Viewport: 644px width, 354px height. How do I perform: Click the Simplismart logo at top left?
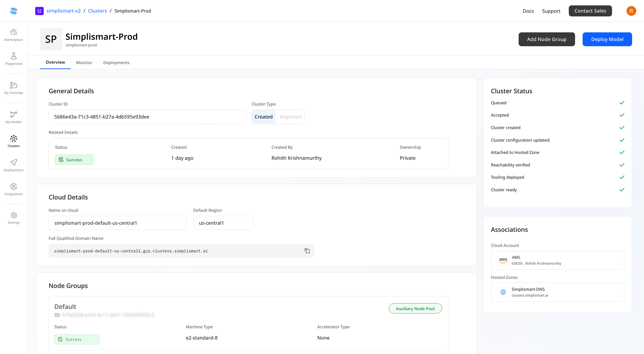point(14,11)
